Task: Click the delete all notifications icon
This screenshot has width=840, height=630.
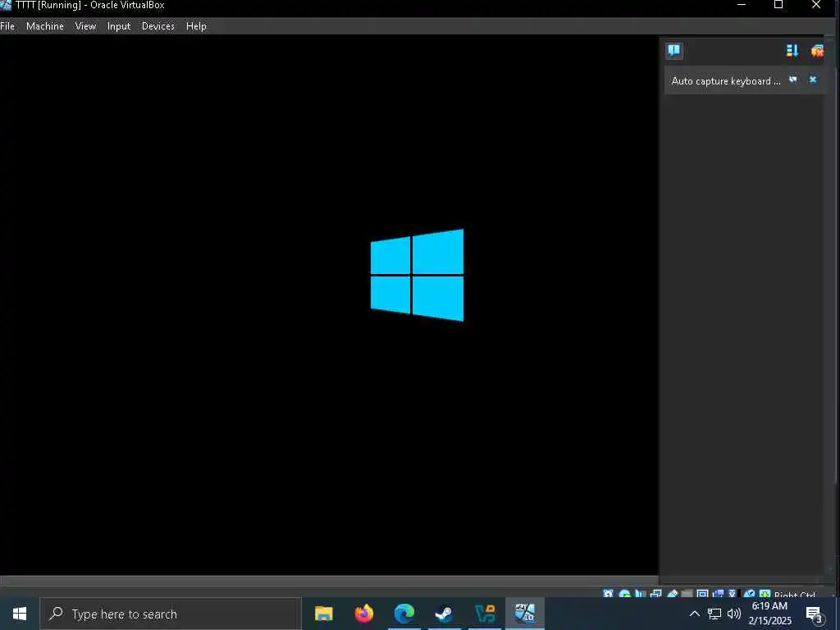Action: click(x=817, y=50)
